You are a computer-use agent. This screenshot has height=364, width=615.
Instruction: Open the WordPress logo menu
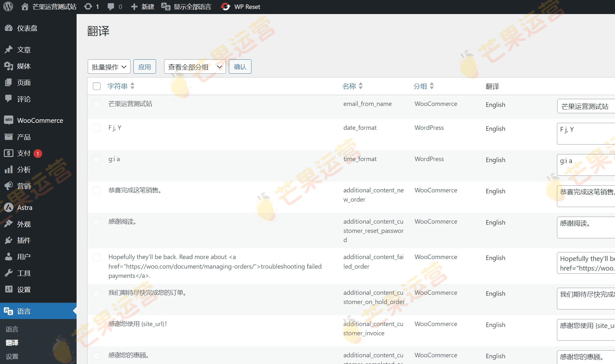point(8,7)
